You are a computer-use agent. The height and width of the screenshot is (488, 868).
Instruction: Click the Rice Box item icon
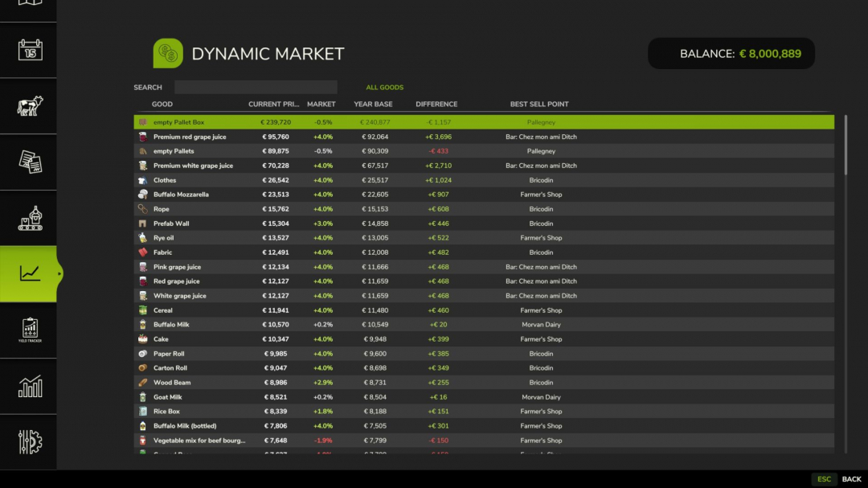pyautogui.click(x=143, y=412)
